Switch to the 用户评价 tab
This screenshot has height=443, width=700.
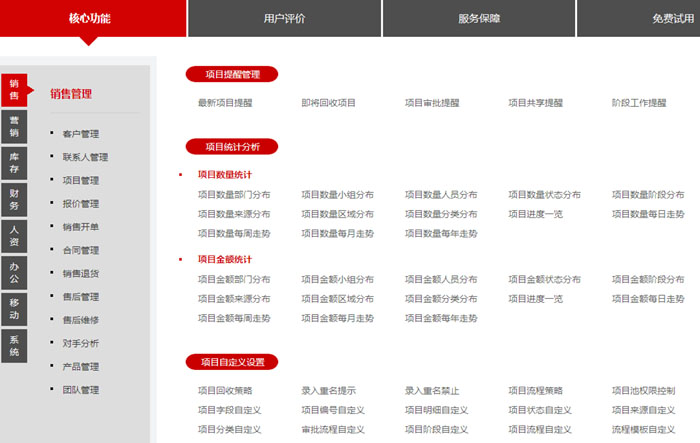284,18
